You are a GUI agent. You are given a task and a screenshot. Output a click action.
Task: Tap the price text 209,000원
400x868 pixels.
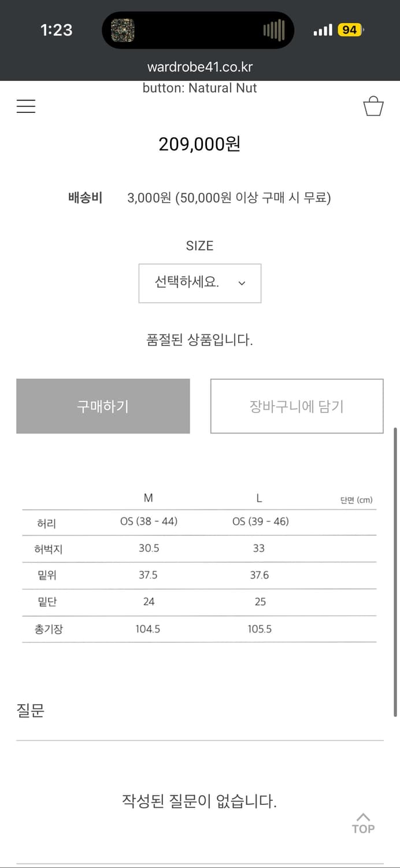click(199, 144)
